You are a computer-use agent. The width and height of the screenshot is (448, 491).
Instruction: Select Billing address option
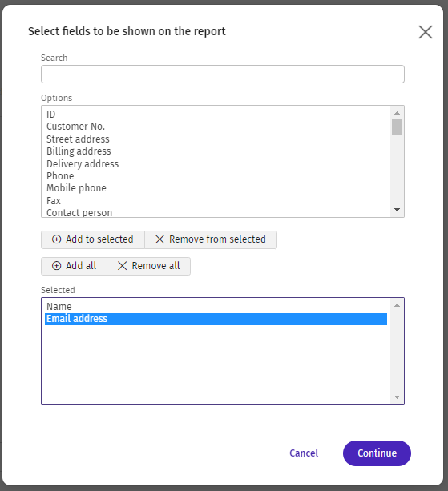tap(216, 151)
